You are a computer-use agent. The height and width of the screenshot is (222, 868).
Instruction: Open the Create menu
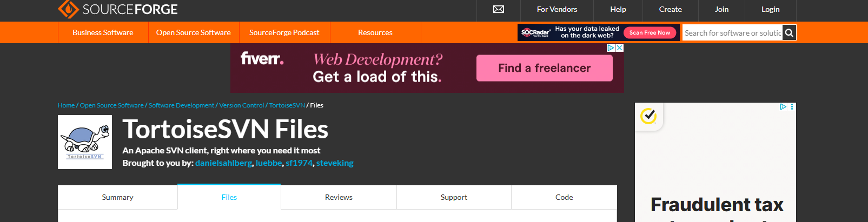pyautogui.click(x=671, y=9)
